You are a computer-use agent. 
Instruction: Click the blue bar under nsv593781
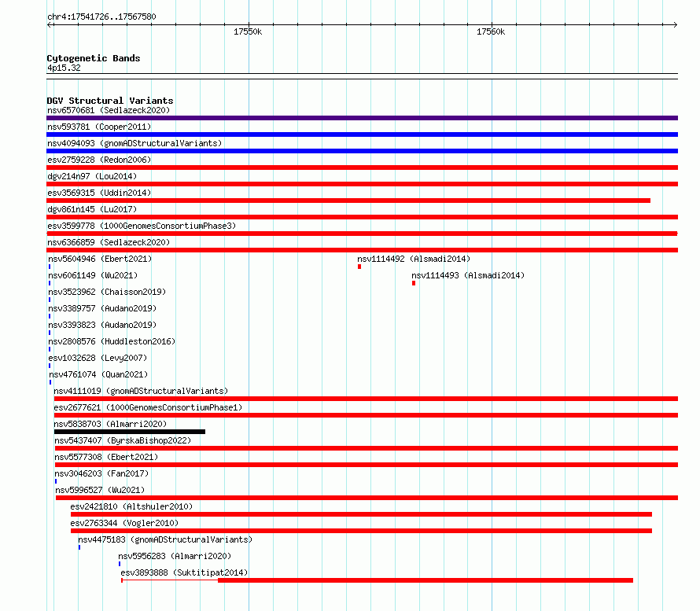click(x=362, y=134)
